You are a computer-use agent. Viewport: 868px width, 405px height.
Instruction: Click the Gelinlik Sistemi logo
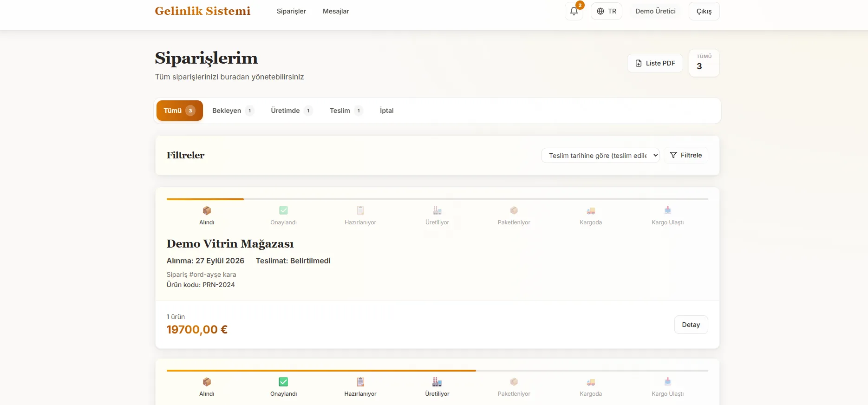[202, 11]
